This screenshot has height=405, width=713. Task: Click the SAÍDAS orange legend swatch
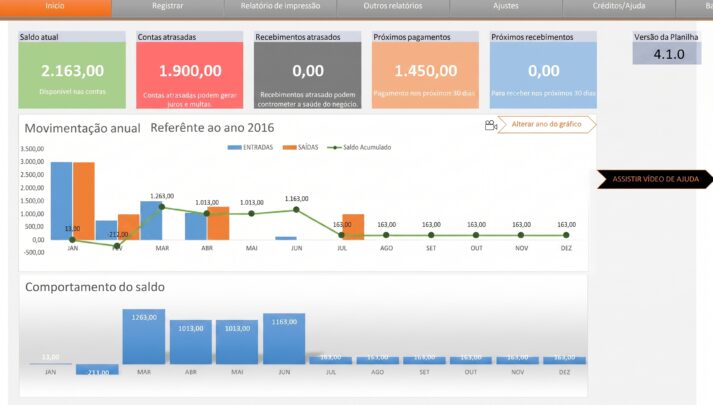coord(289,147)
